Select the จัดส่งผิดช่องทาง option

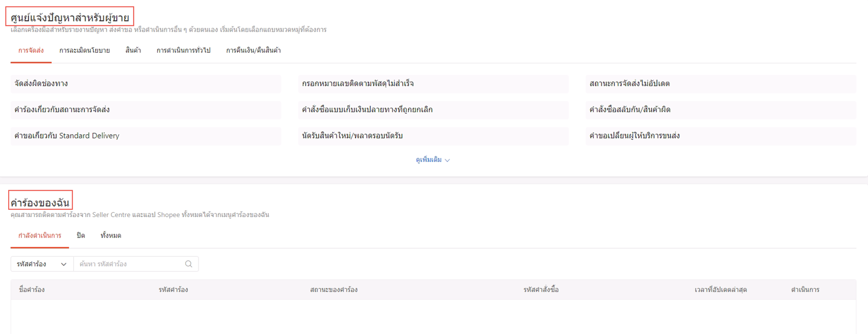[x=146, y=84]
